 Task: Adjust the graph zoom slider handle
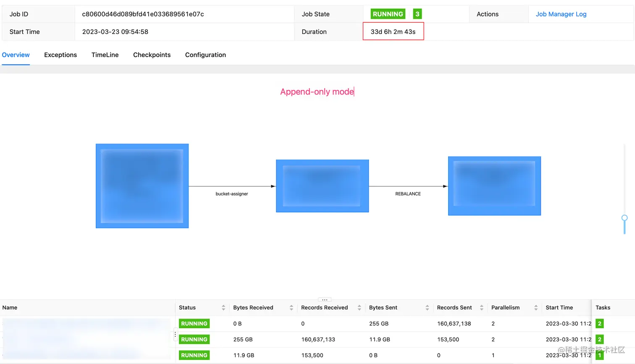pos(625,218)
